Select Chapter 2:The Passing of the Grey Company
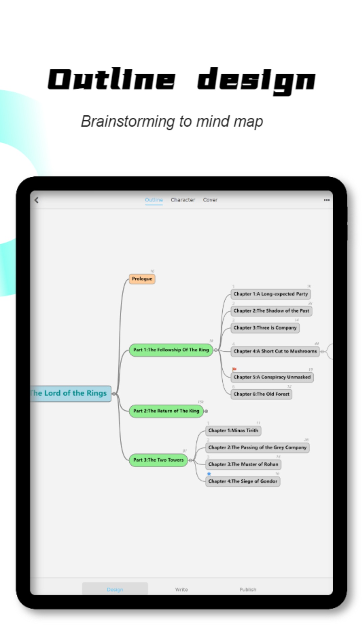 click(257, 447)
